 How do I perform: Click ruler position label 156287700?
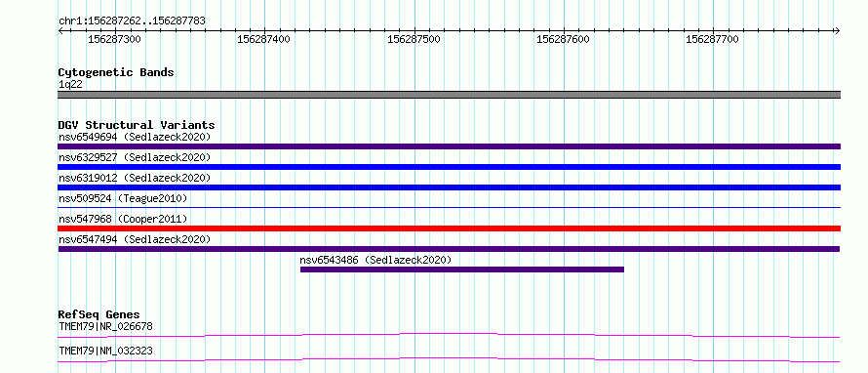[x=712, y=39]
